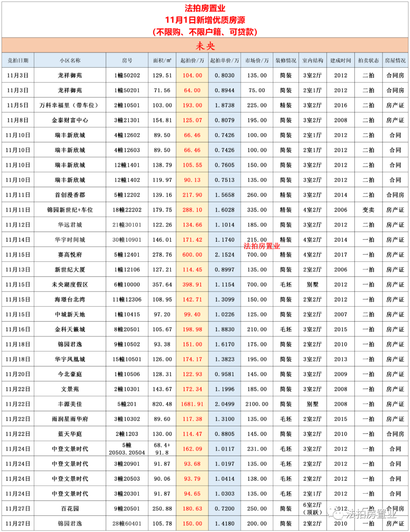Select the 6室2厅（顶跃） structure cell
410x532 pixels.
312,509
